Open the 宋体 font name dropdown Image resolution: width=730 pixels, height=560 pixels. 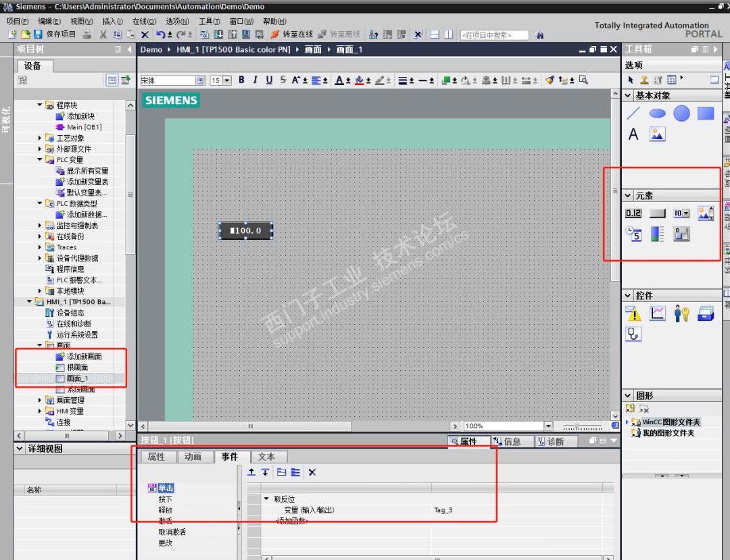click(x=200, y=80)
